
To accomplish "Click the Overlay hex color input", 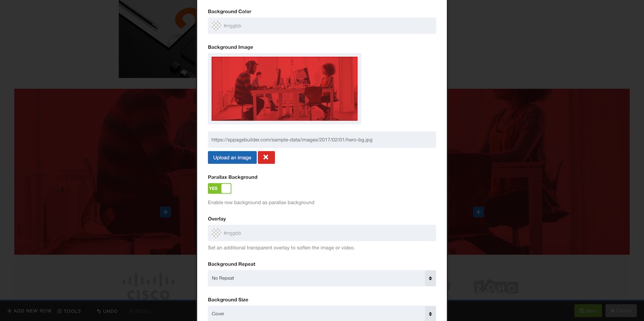I will pyautogui.click(x=322, y=233).
